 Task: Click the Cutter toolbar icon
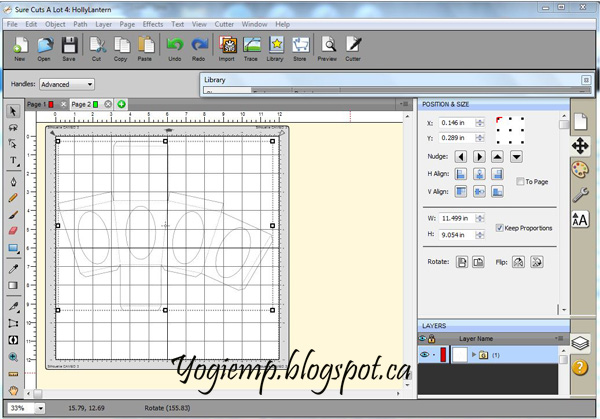tap(353, 46)
